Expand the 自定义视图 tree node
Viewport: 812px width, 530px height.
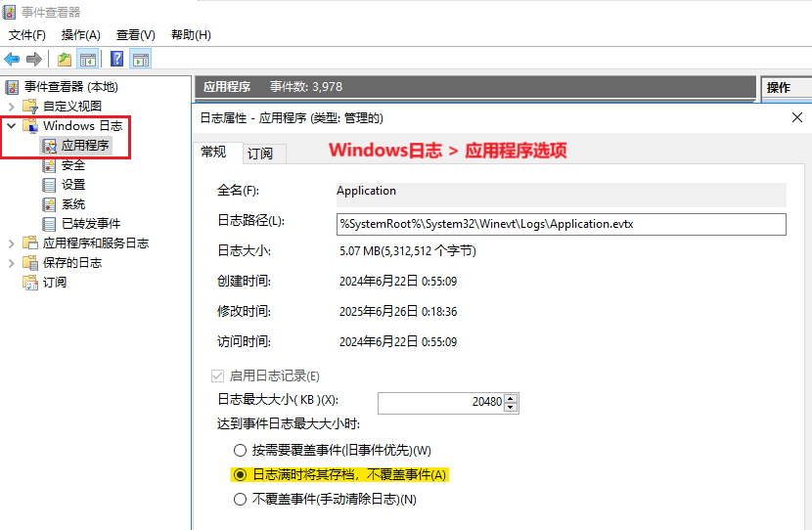[x=12, y=107]
